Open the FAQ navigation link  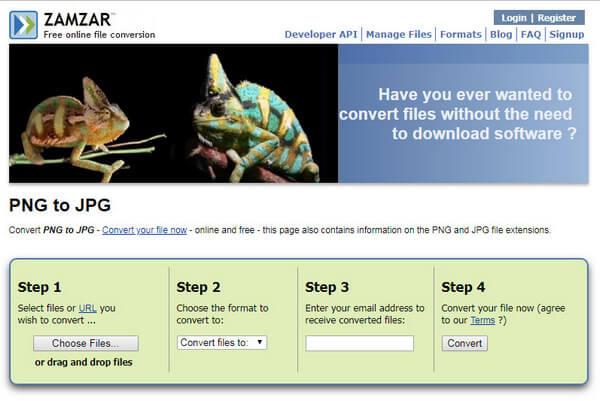tap(530, 34)
